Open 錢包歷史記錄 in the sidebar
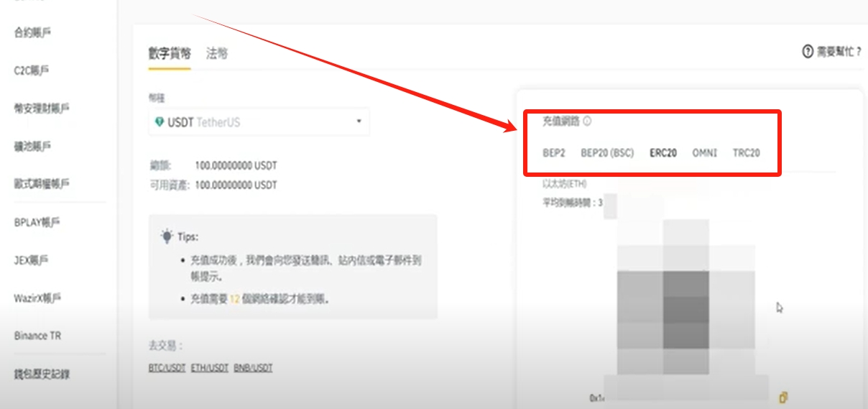The width and height of the screenshot is (868, 409). tap(42, 374)
